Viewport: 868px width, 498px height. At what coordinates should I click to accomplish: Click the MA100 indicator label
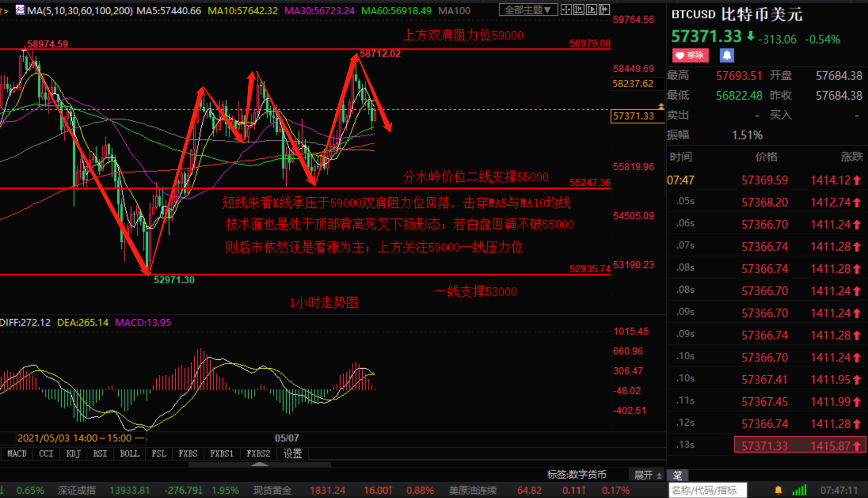[454, 11]
